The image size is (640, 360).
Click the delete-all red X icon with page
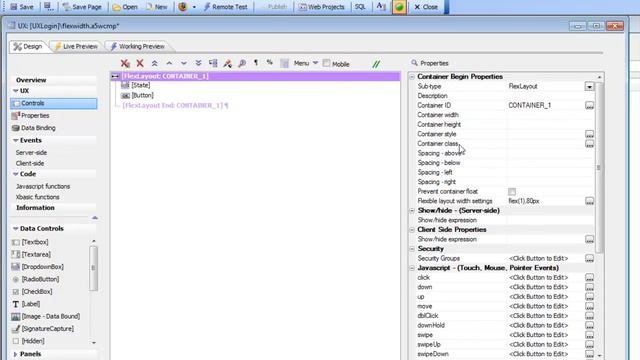[x=125, y=63]
